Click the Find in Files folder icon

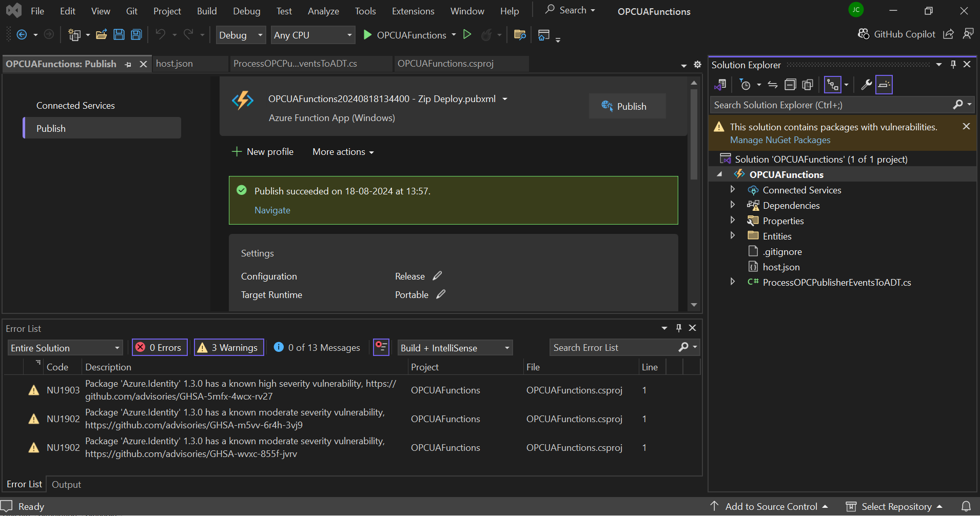520,35
